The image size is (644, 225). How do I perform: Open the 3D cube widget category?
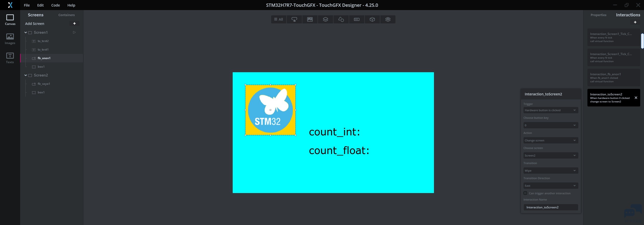tap(372, 19)
